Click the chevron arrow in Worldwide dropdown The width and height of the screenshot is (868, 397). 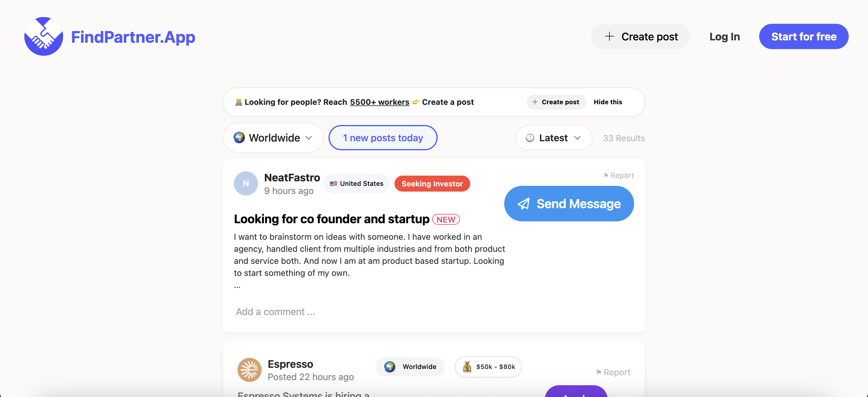pos(309,138)
